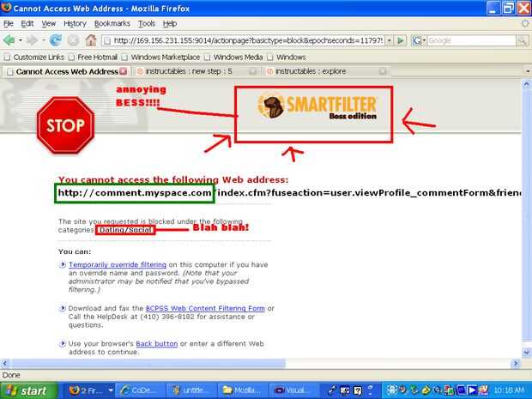Switch to the CoDe taskbar window
Screen dimensions: 532x399
(141, 390)
